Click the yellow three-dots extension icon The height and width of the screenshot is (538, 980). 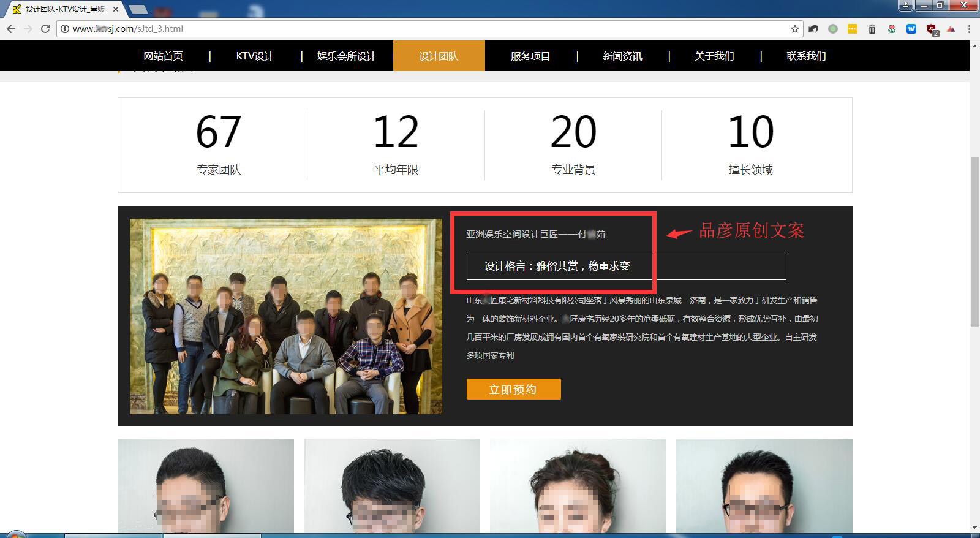coord(853,29)
